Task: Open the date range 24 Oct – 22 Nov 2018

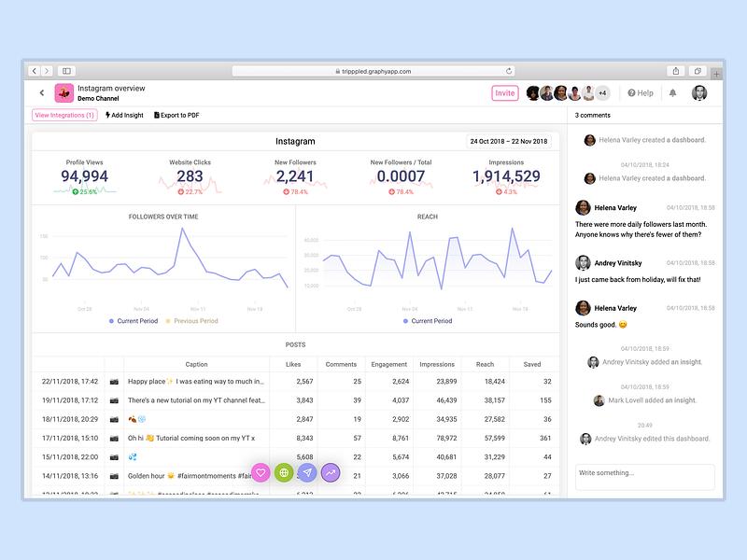Action: click(508, 142)
